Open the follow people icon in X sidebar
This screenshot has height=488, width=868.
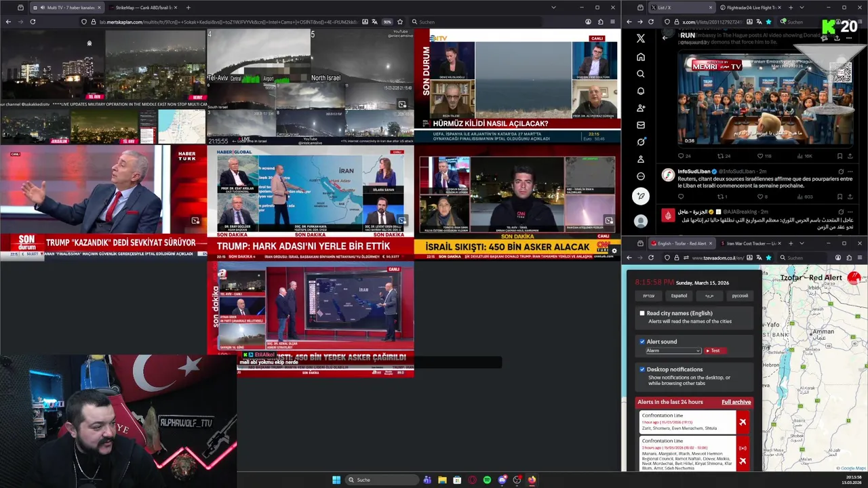(x=640, y=108)
